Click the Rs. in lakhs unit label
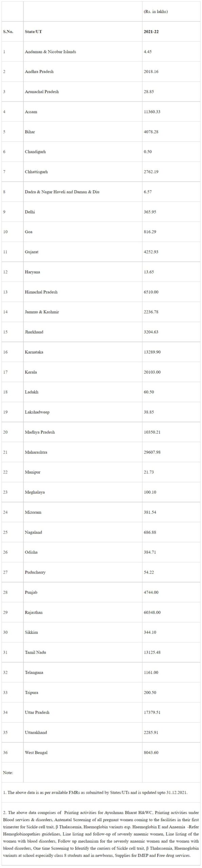 pyautogui.click(x=156, y=12)
